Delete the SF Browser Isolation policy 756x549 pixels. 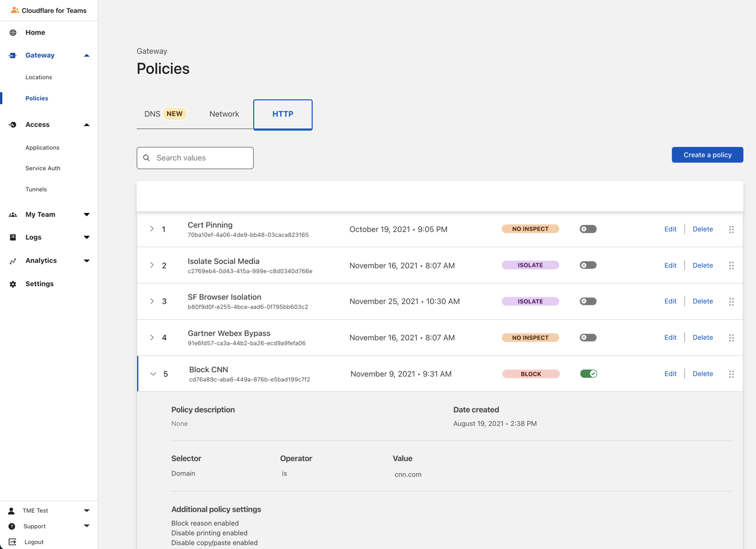(x=703, y=301)
